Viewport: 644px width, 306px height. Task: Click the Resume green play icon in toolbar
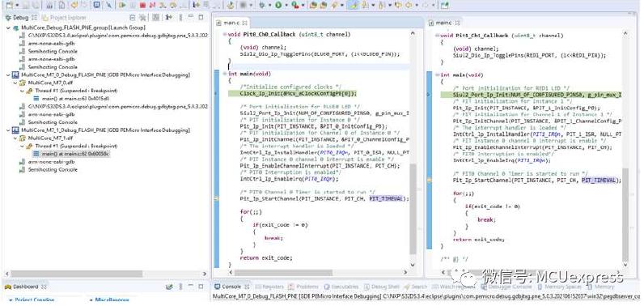[x=122, y=6]
